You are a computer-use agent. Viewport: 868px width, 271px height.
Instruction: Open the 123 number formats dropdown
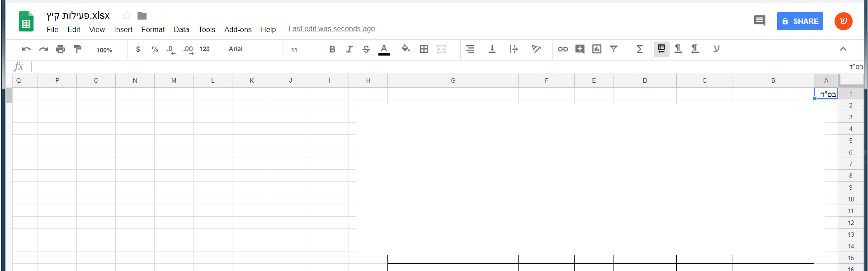pyautogui.click(x=204, y=49)
